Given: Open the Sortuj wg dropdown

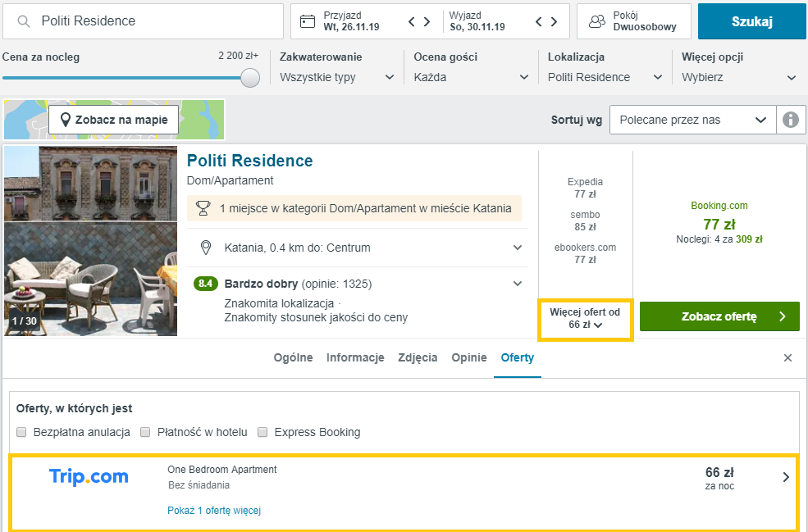Looking at the screenshot, I should tap(692, 120).
